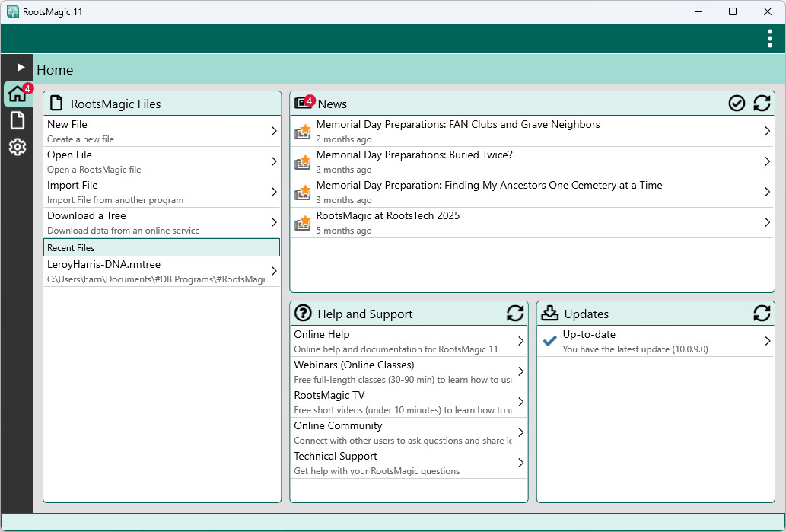Click the RootsMagic app icon in title bar
This screenshot has width=786, height=532.
tap(12, 11)
